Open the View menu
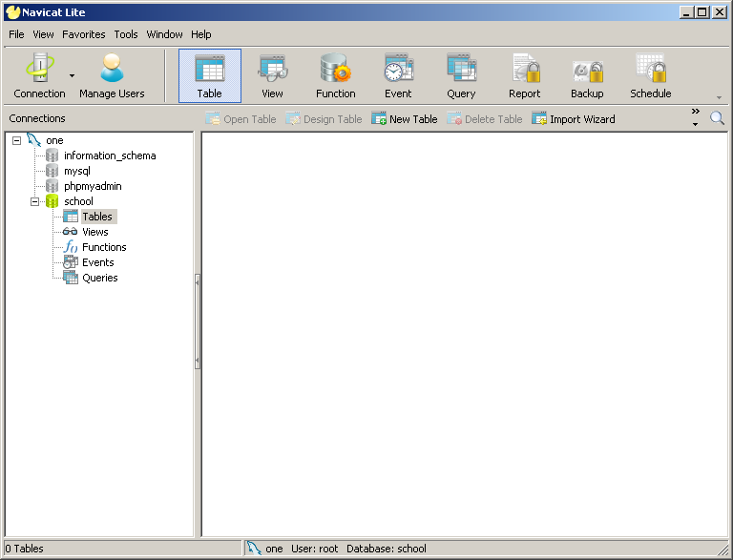This screenshot has width=733, height=560. coord(43,34)
